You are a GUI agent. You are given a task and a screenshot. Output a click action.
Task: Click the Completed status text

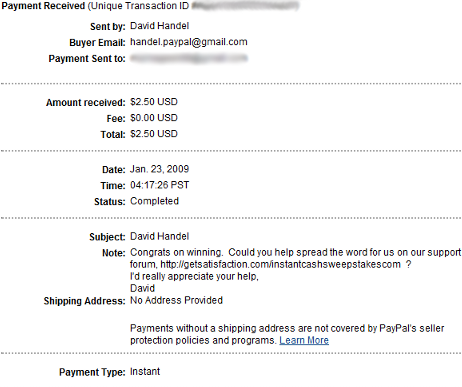pos(154,201)
